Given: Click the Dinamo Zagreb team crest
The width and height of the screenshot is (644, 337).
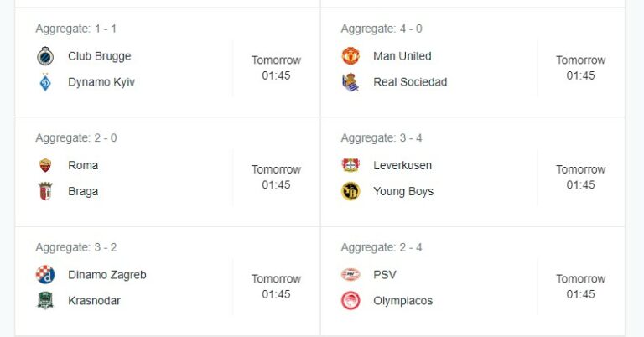Looking at the screenshot, I should click(45, 274).
